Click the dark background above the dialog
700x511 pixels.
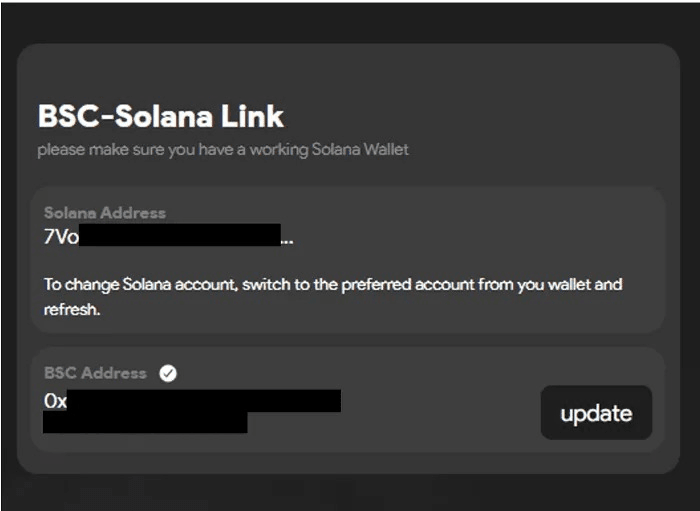point(350,20)
